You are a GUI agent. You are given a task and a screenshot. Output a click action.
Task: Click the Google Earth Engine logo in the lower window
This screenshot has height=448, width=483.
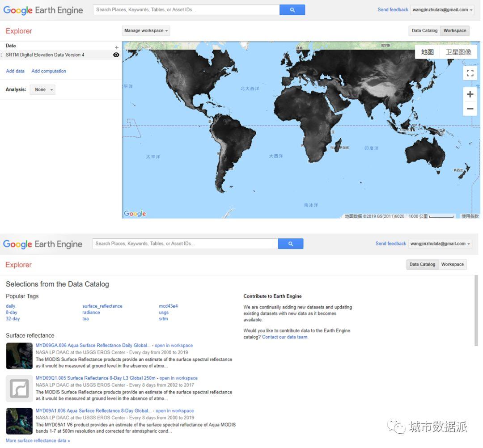[42, 244]
